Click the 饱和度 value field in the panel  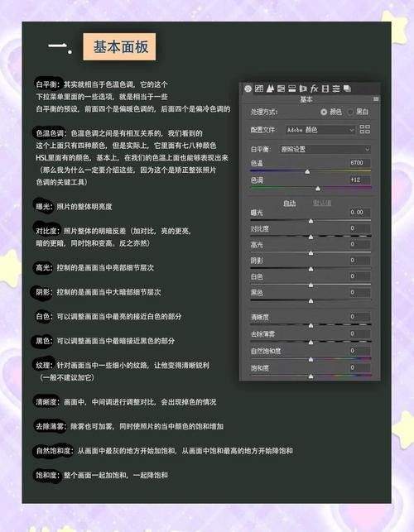[x=359, y=367]
